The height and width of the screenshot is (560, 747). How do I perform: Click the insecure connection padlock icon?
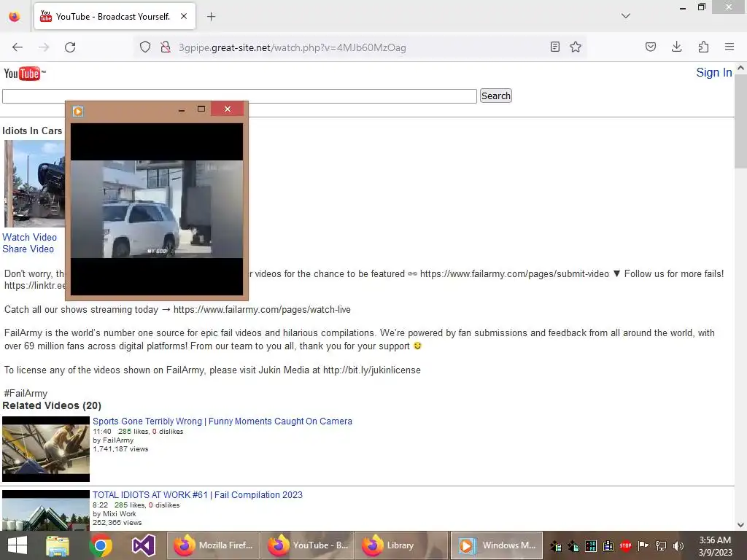(166, 47)
